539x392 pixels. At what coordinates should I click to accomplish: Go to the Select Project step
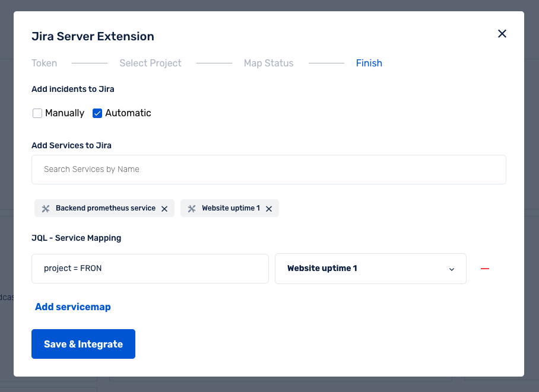150,63
